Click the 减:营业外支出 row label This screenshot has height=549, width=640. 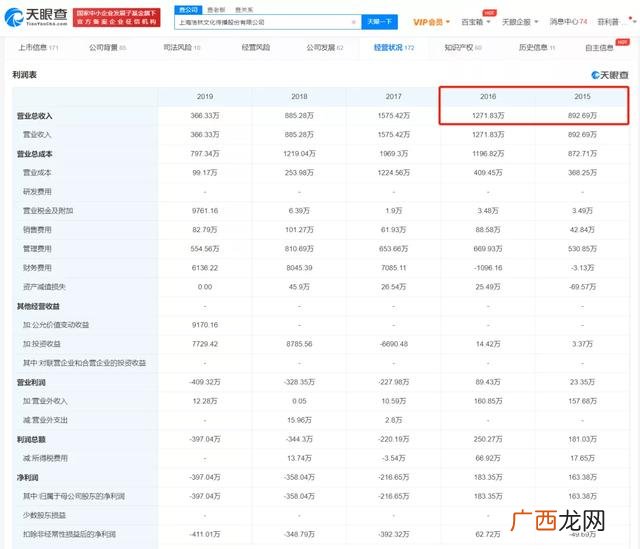coord(45,420)
